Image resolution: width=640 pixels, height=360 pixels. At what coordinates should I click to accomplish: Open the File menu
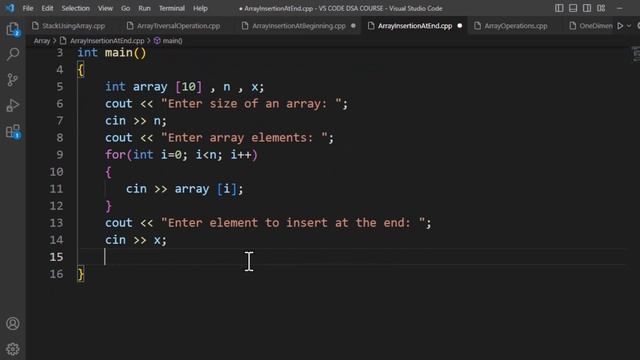[x=28, y=8]
